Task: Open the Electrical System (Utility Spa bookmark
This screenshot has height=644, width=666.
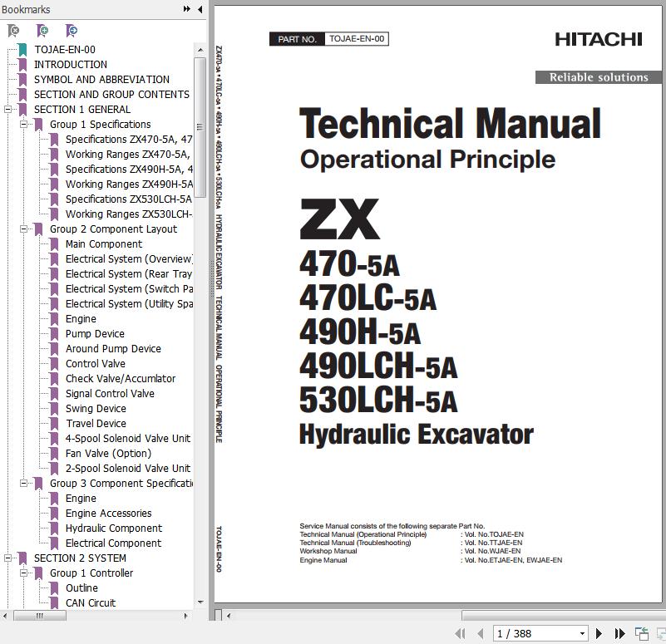Action: point(129,303)
